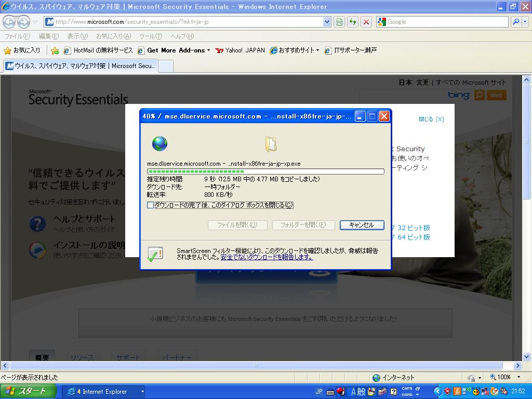Image resolution: width=532 pixels, height=399 pixels.
Task: Click the browser Forward arrow button
Action: coord(23,22)
